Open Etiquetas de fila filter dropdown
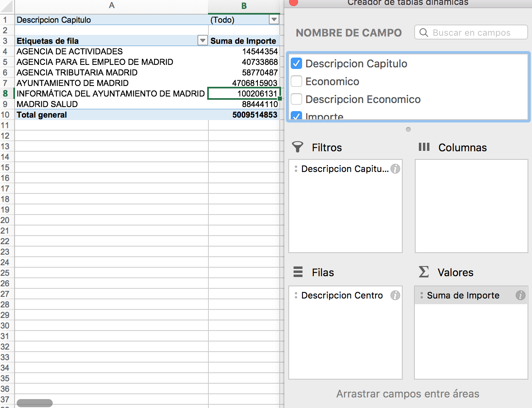 coord(202,41)
